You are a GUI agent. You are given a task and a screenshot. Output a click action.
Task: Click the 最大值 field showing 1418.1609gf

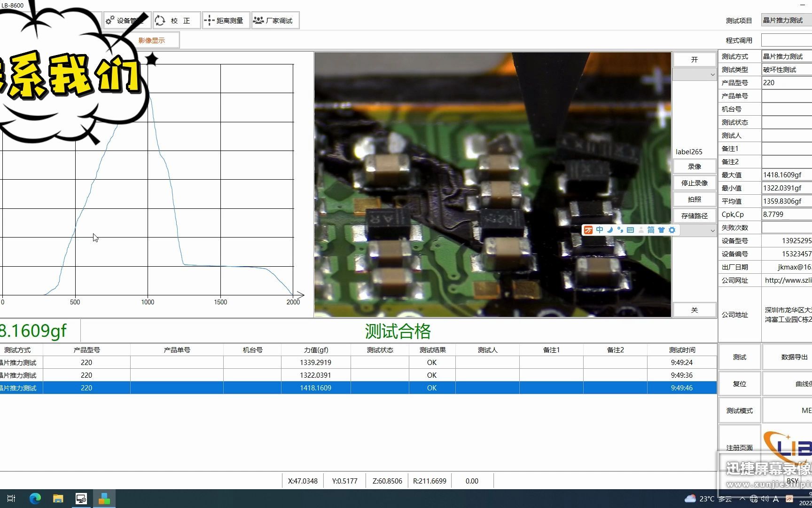(787, 175)
